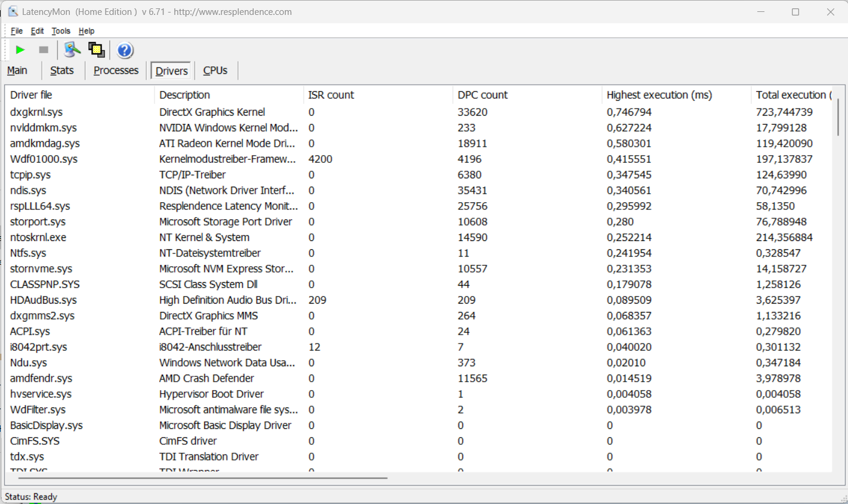Click the gray stop monitor icon
This screenshot has height=504, width=848.
[44, 50]
